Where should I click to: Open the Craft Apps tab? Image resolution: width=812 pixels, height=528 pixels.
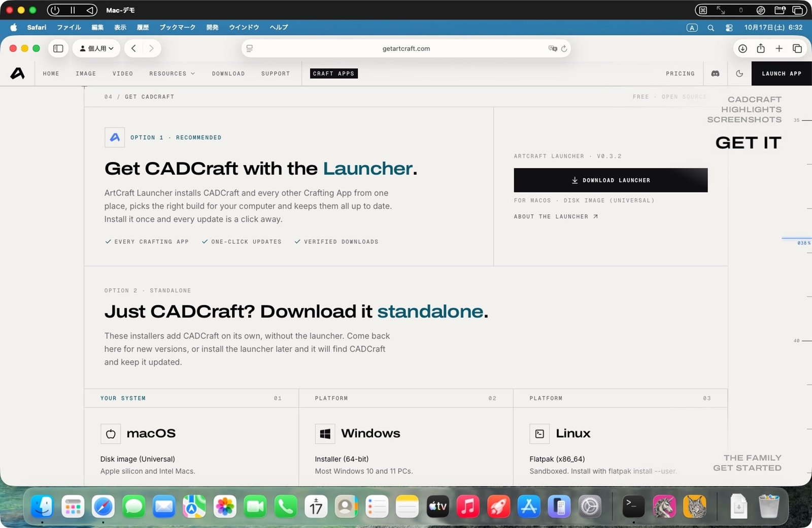[x=333, y=74]
